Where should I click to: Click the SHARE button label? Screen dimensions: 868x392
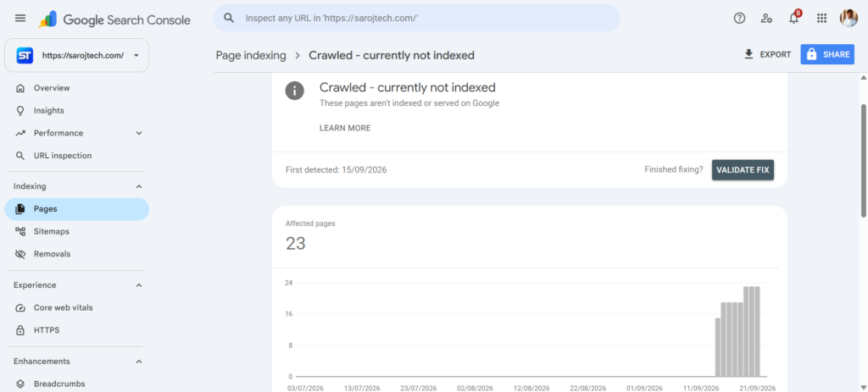(836, 55)
